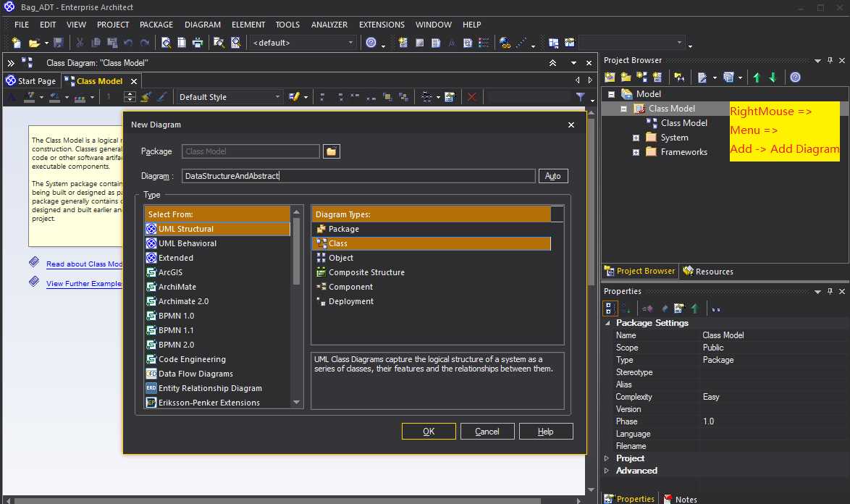The image size is (850, 504).
Task: Open the Default Style dropdown
Action: point(277,97)
